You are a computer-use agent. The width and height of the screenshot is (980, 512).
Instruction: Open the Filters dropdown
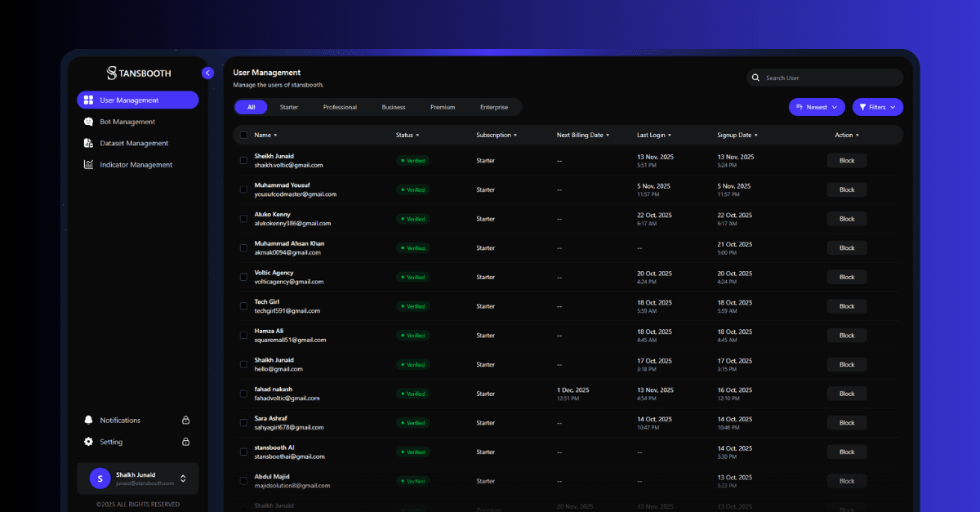point(878,107)
